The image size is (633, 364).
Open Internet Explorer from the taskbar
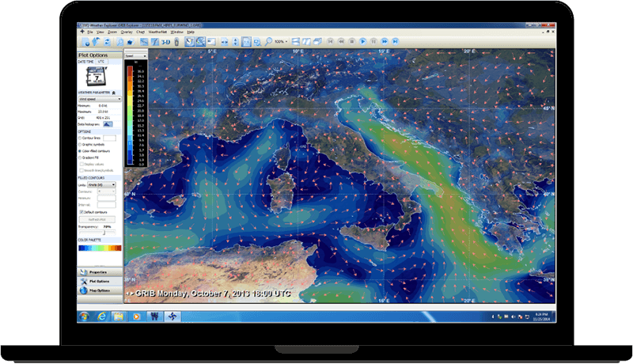102,317
